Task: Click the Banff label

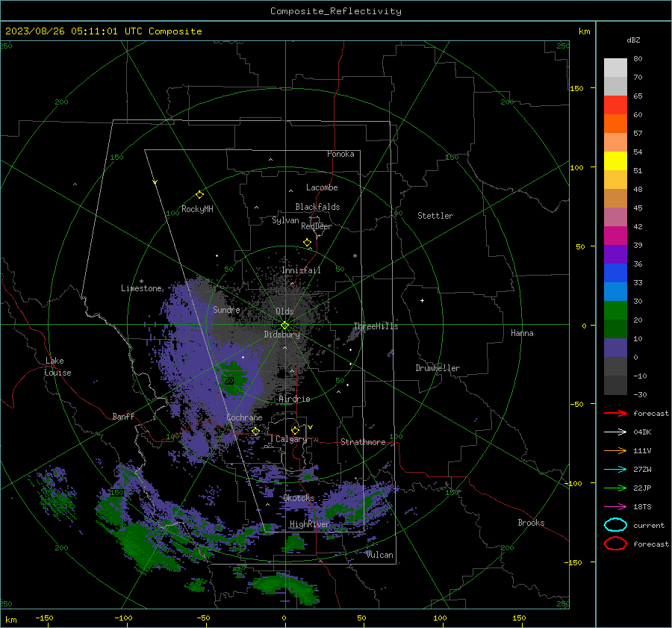Action: click(x=123, y=416)
